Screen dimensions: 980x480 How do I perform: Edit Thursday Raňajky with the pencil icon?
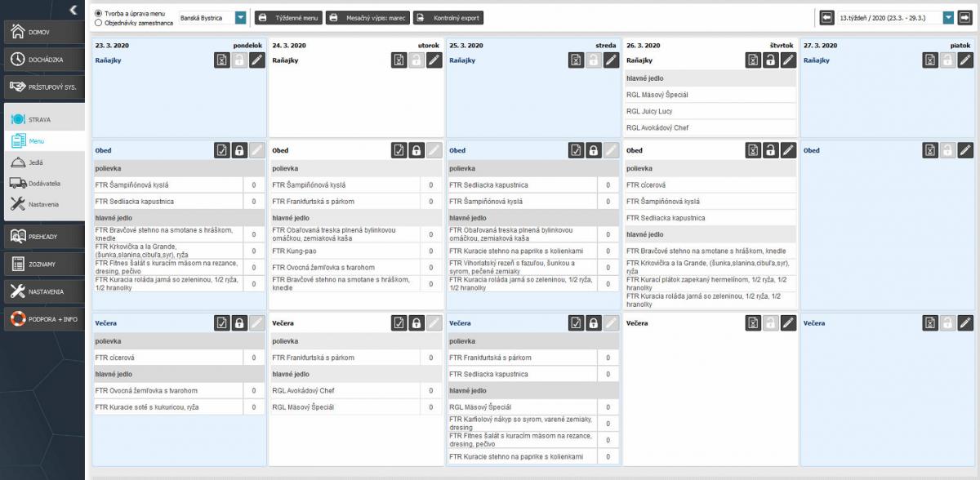click(x=789, y=60)
